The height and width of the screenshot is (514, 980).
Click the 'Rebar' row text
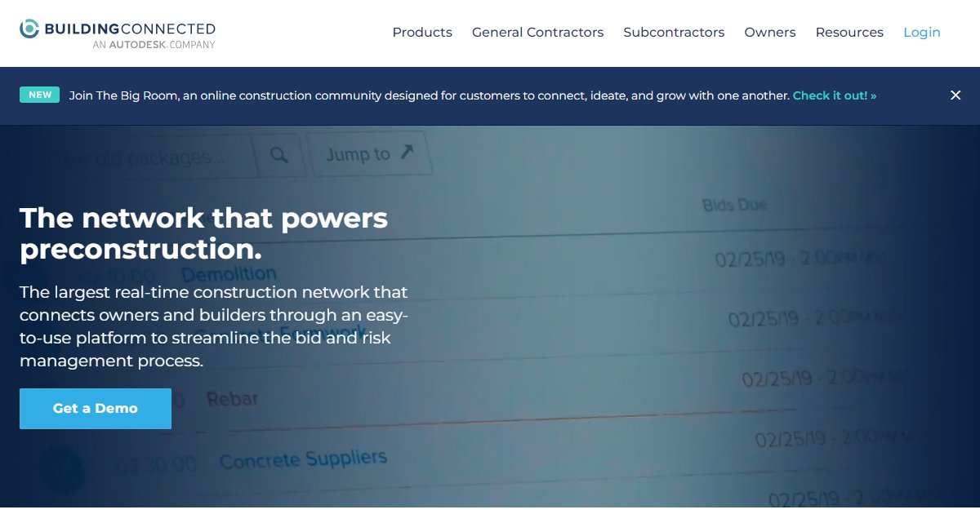click(232, 399)
